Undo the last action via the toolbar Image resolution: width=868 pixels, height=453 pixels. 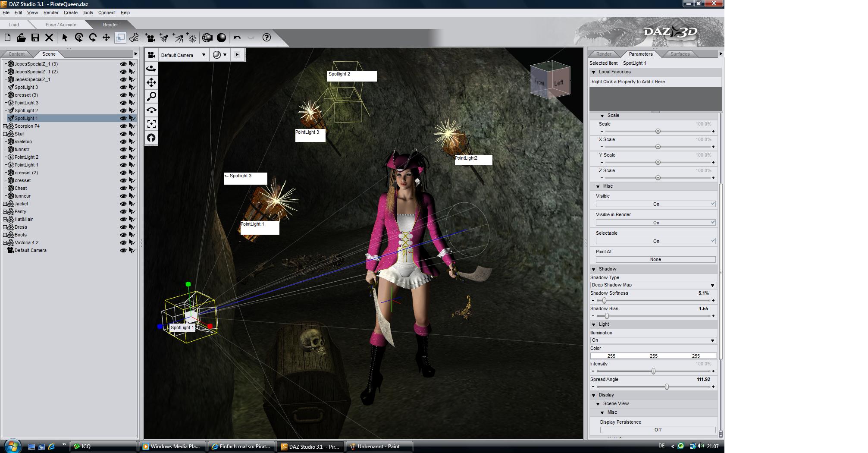237,38
